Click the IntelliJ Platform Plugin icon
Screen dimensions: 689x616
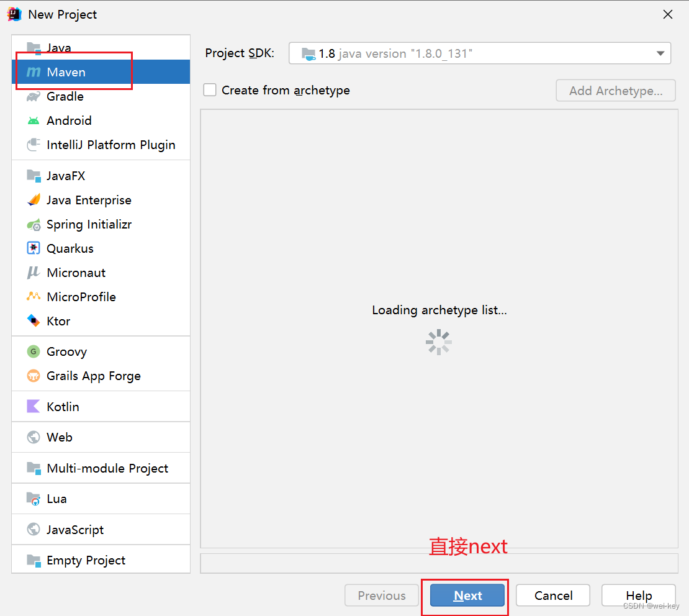pyautogui.click(x=34, y=145)
